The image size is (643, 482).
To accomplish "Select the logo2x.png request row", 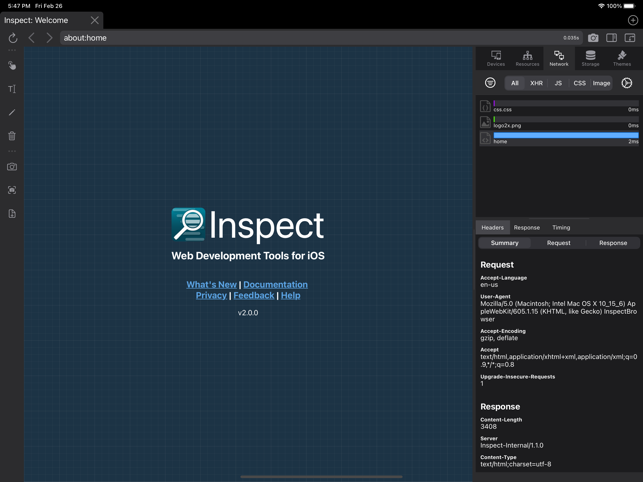I will pos(559,122).
